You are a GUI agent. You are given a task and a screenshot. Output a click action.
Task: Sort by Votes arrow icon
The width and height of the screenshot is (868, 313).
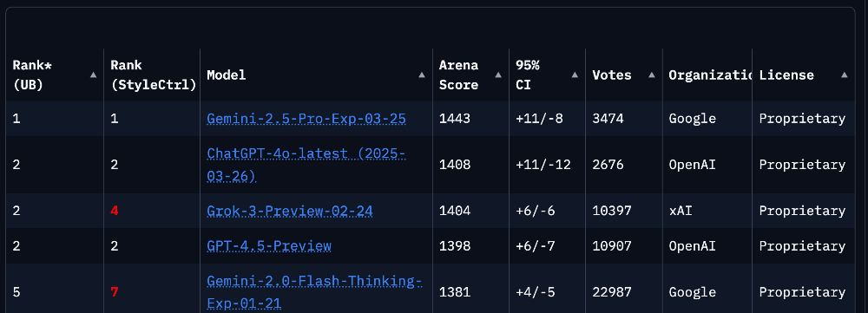[x=652, y=75]
